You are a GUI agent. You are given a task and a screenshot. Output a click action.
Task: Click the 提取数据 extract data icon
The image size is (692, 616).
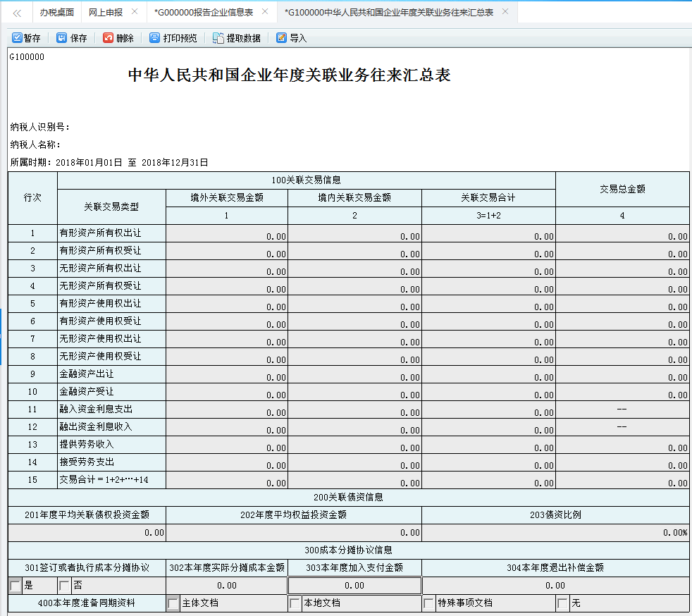(218, 38)
